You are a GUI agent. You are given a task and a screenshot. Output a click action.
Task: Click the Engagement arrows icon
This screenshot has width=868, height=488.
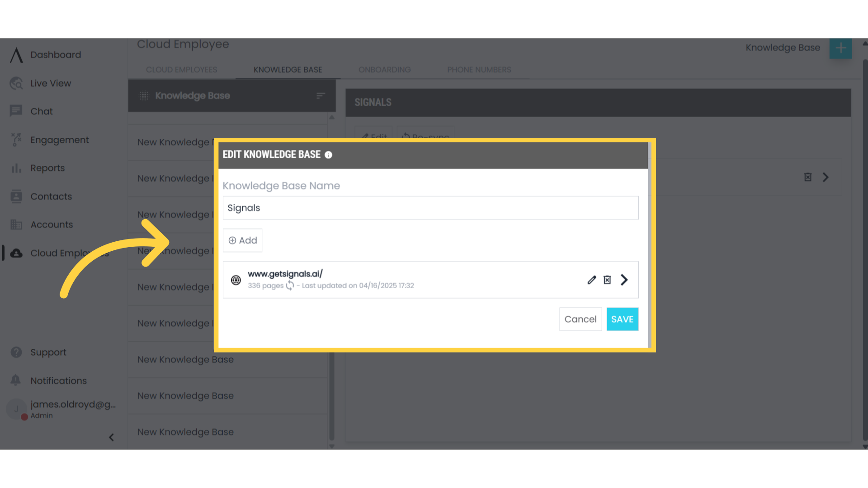click(x=16, y=140)
